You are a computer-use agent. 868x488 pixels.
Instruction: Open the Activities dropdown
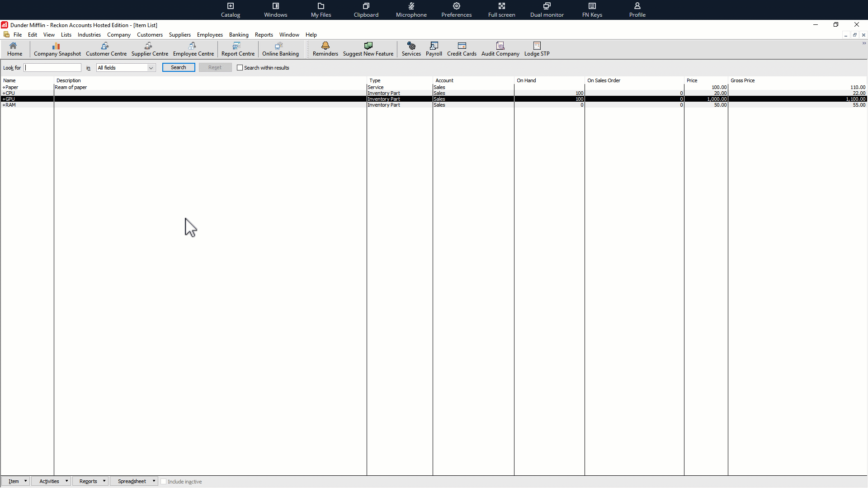(51, 481)
